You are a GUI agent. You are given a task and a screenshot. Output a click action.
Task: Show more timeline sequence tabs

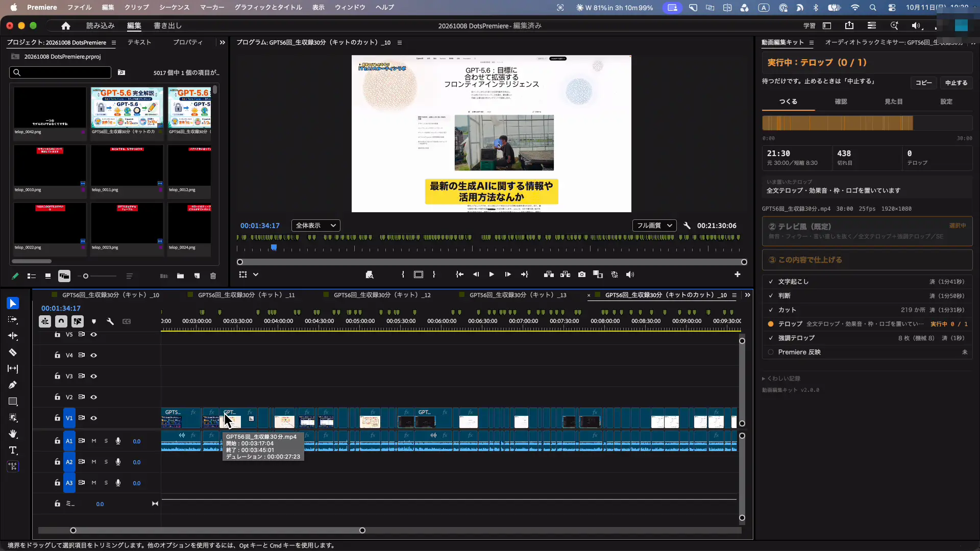(748, 295)
